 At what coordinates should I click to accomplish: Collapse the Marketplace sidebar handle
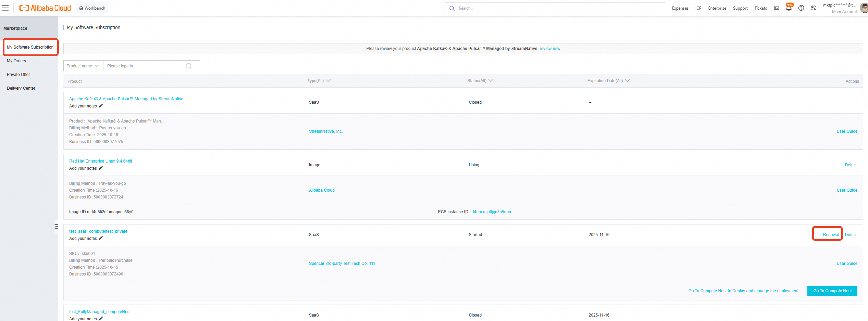(x=56, y=227)
